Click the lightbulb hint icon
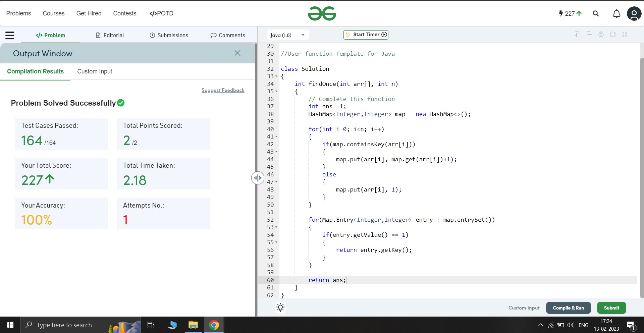The height and width of the screenshot is (333, 644). pyautogui.click(x=280, y=308)
